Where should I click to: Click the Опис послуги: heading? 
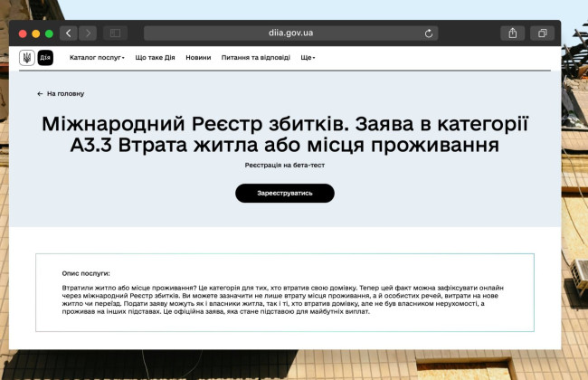(x=86, y=273)
